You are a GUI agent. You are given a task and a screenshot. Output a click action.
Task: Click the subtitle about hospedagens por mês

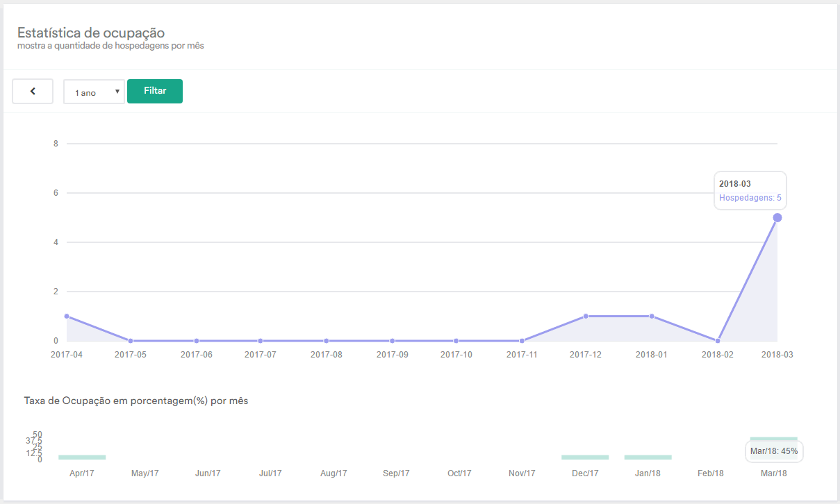(110, 46)
